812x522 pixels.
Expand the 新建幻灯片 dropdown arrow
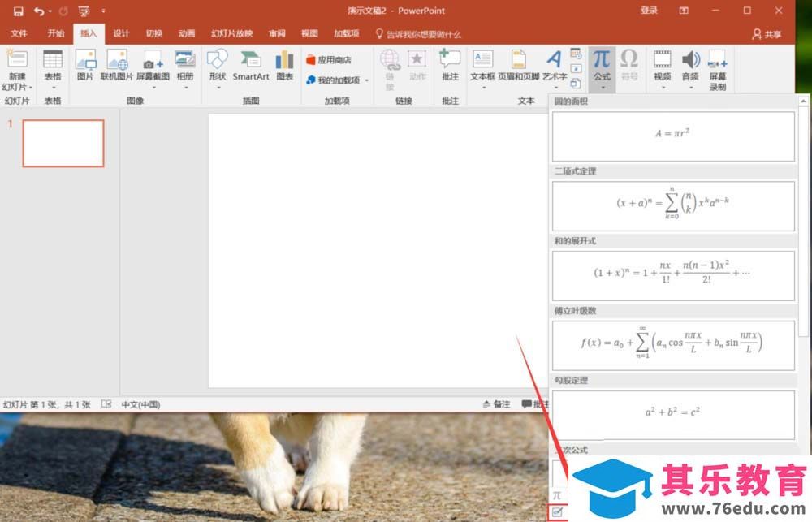pyautogui.click(x=31, y=88)
